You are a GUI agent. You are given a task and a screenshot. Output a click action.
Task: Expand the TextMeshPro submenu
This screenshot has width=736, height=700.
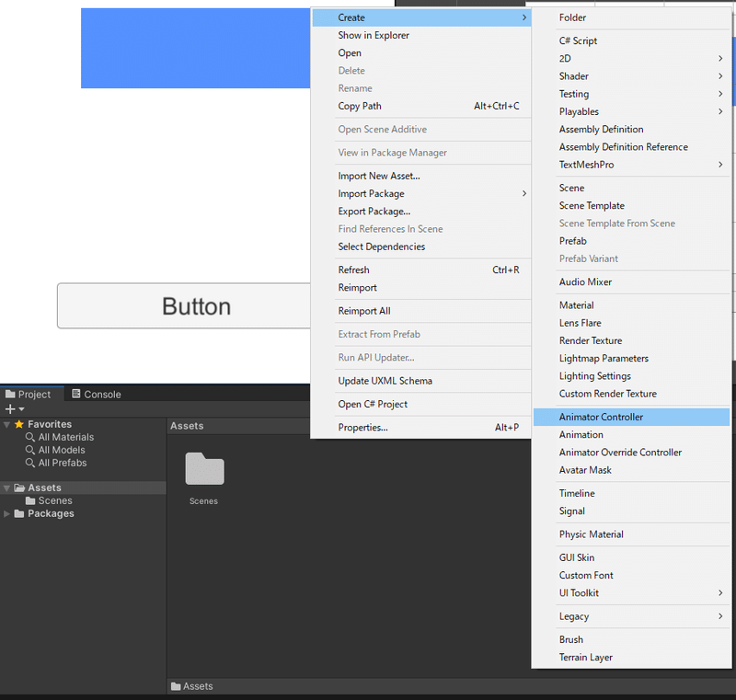[x=631, y=165]
